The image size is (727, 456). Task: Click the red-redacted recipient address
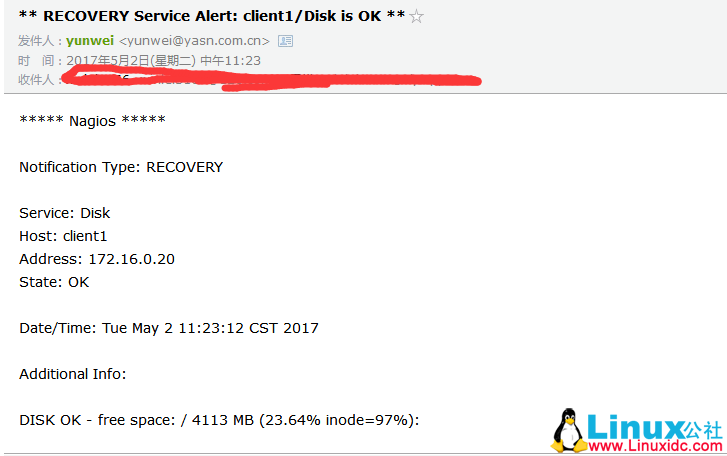[x=272, y=78]
